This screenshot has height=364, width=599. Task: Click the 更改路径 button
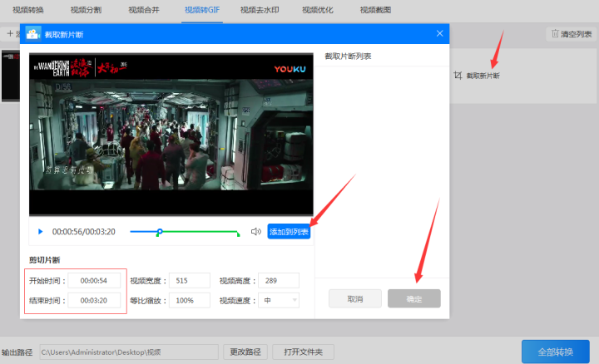(245, 352)
